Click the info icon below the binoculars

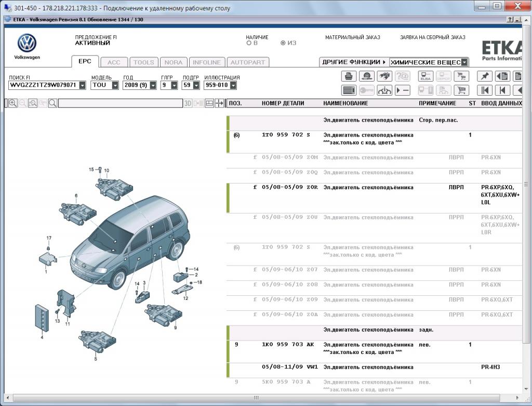click(x=384, y=90)
